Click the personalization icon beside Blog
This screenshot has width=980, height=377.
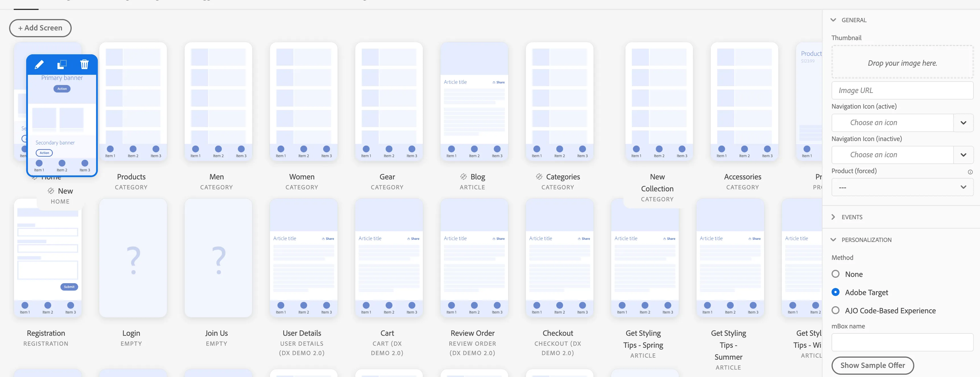click(463, 177)
